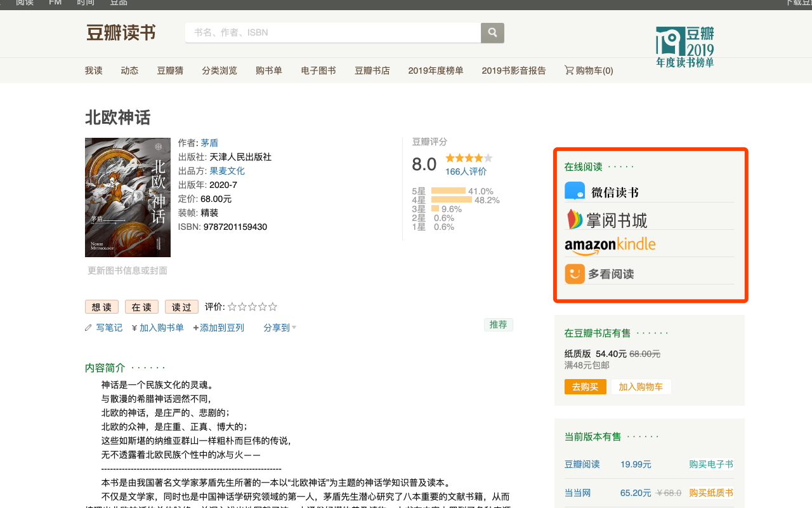Open author link 茅盾
Viewport: 812px width, 508px height.
click(209, 143)
